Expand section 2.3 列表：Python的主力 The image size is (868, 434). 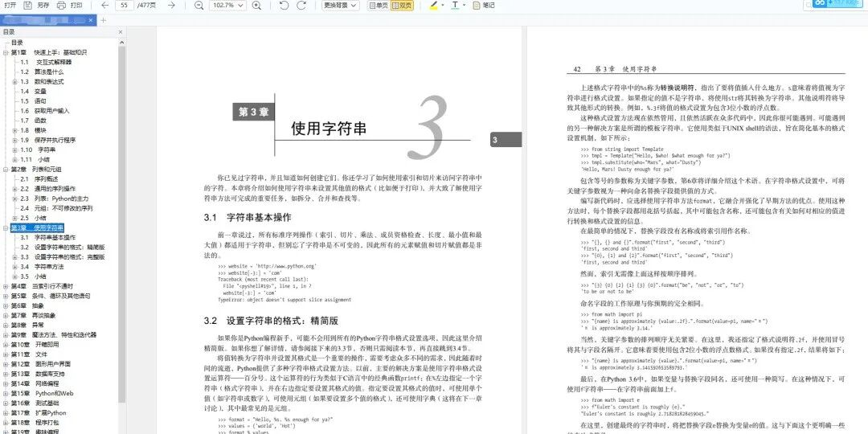click(15, 199)
